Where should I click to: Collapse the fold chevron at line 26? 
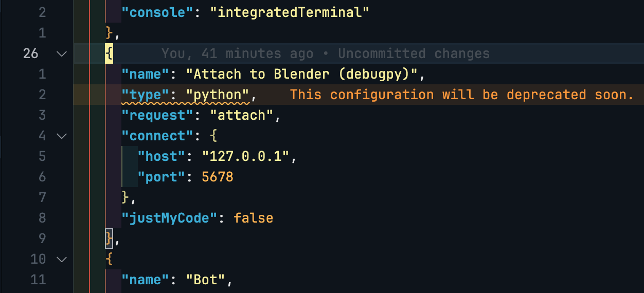coord(62,53)
